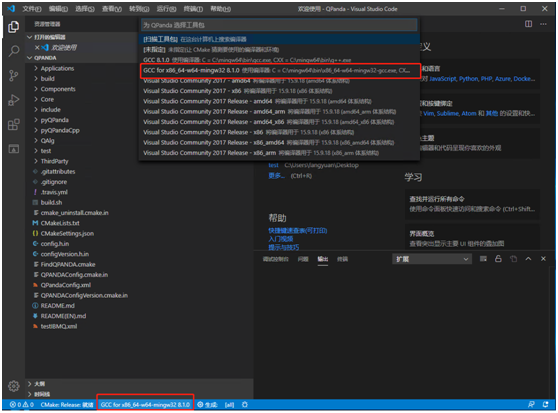Screen dimensions: 558x413
Task: Choose the Scan for kits option
Action: tap(279, 39)
